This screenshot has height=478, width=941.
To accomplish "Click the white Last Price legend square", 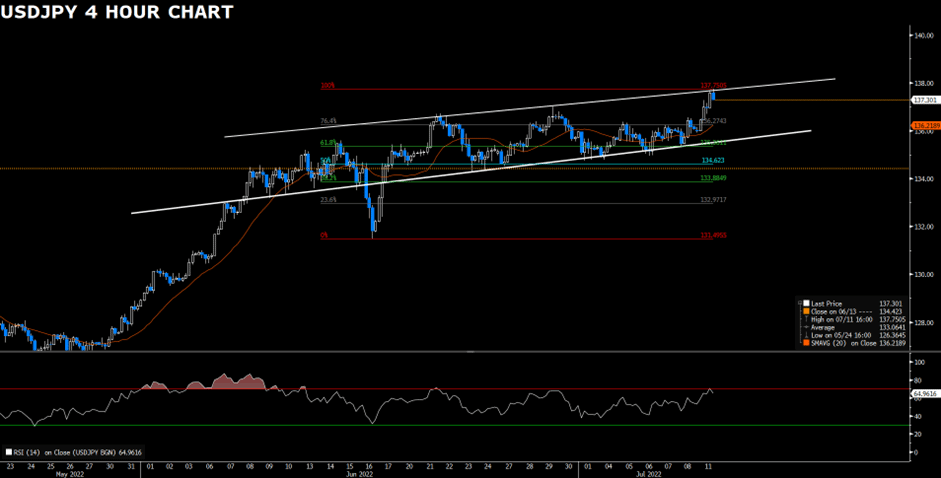I will tap(805, 303).
